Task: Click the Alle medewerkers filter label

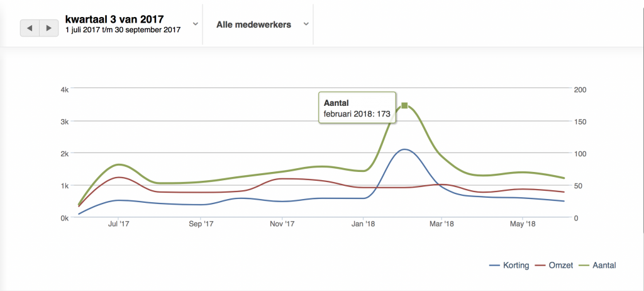Action: click(x=253, y=25)
